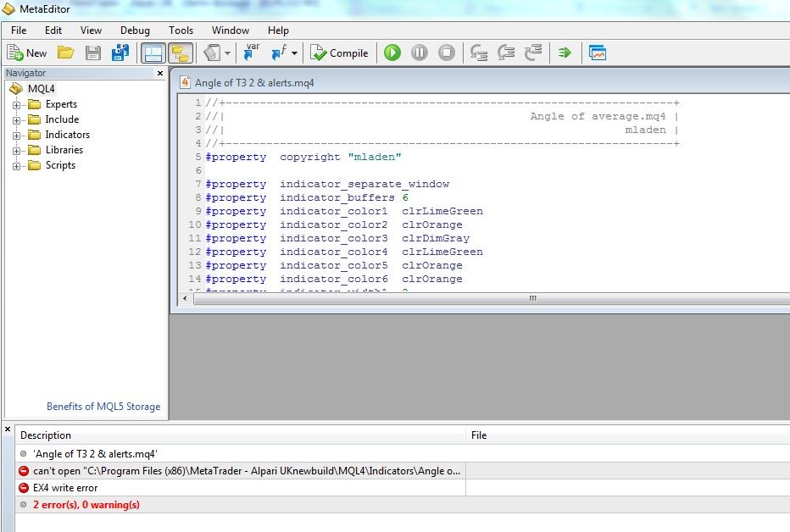Open the File menu

(19, 30)
